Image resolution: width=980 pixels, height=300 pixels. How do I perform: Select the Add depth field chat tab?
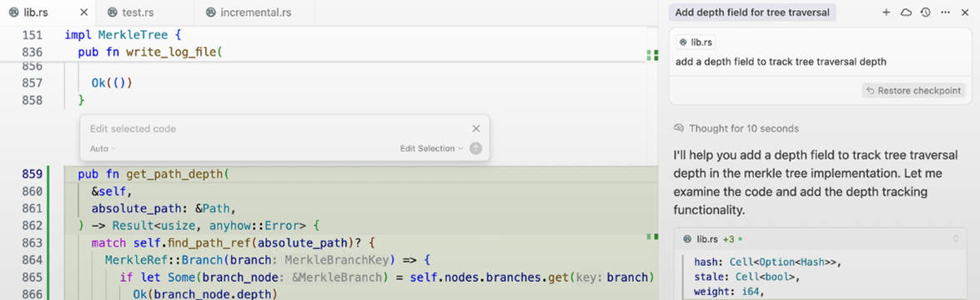pos(751,12)
